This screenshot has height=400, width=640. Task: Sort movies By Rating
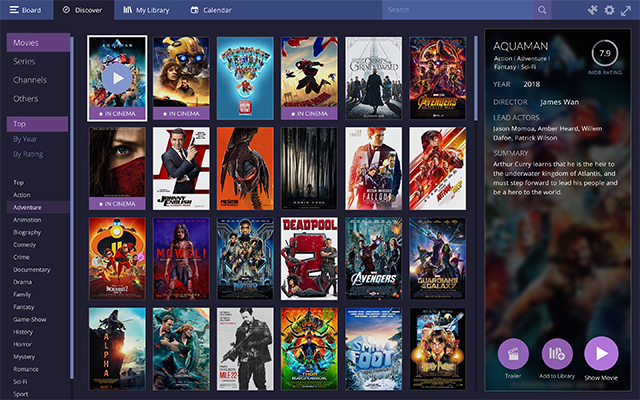[x=29, y=154]
